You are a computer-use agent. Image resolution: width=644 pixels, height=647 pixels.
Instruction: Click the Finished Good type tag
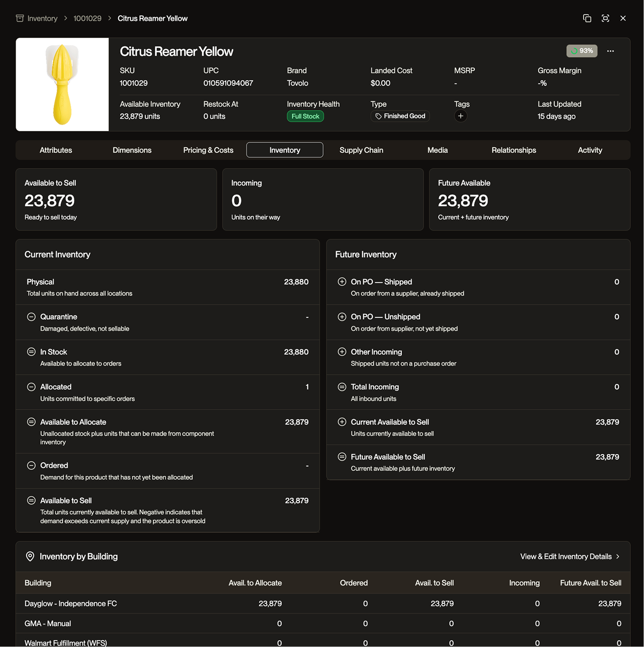(x=400, y=116)
